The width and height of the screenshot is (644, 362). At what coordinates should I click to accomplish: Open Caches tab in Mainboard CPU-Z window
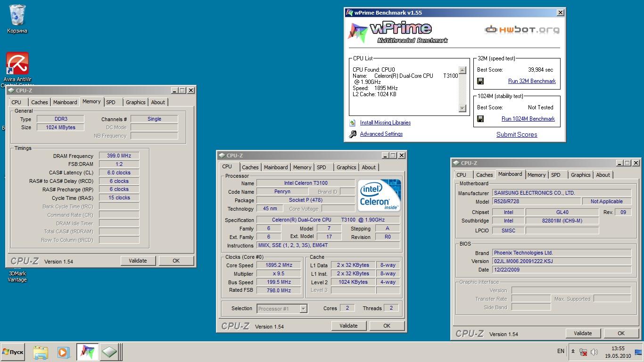pyautogui.click(x=485, y=175)
